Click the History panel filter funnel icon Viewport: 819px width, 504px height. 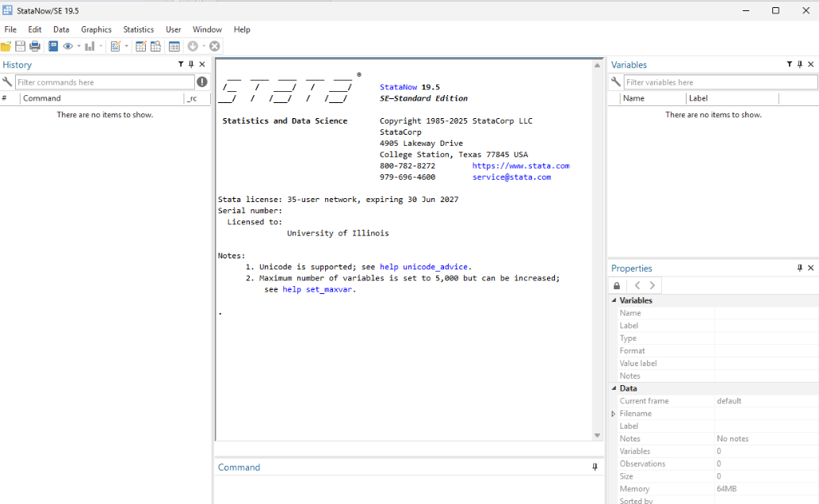pos(181,64)
